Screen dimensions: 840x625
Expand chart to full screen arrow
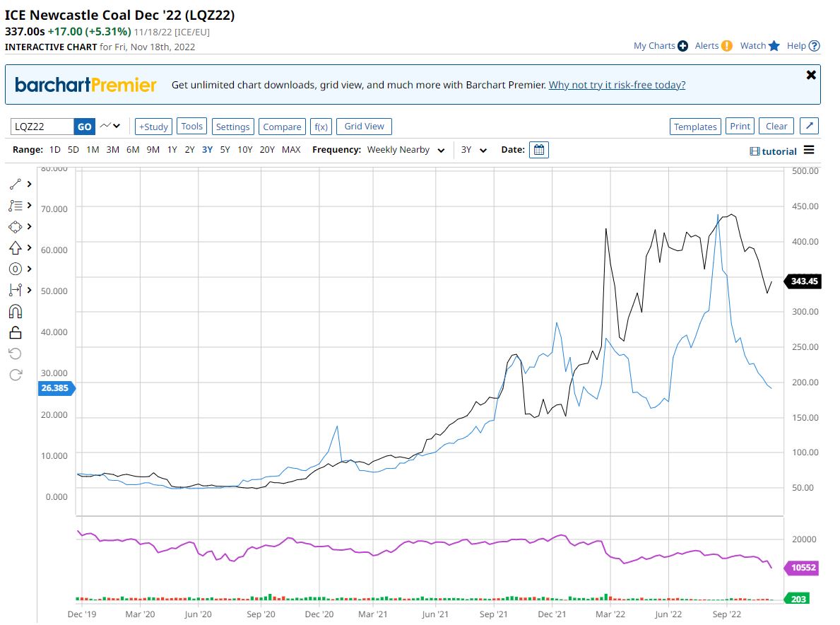click(x=809, y=127)
